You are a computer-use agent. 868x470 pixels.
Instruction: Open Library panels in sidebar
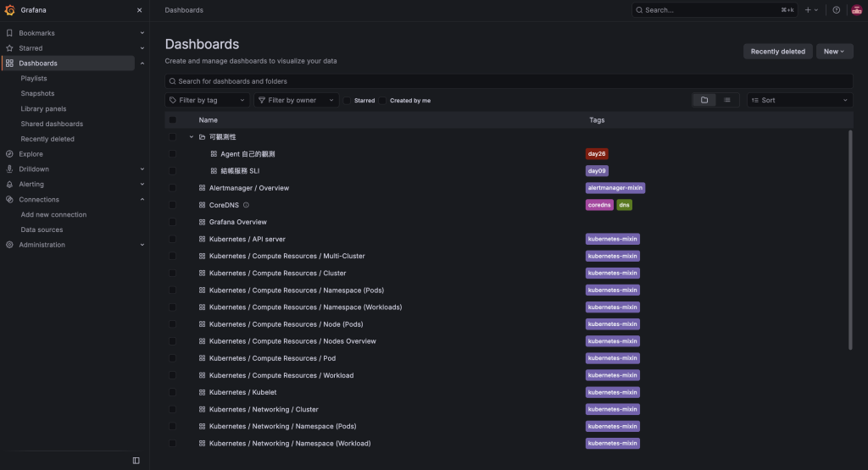(43, 109)
